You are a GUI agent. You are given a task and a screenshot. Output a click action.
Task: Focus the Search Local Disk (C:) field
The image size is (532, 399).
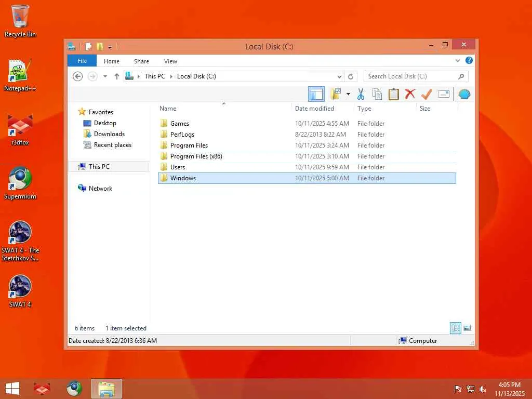[x=416, y=76]
